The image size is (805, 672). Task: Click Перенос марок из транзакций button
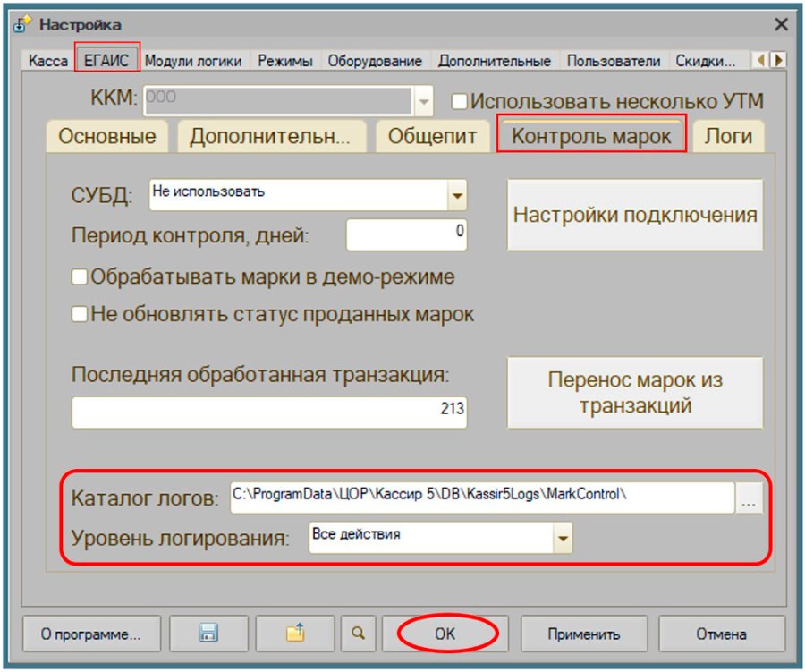635,393
